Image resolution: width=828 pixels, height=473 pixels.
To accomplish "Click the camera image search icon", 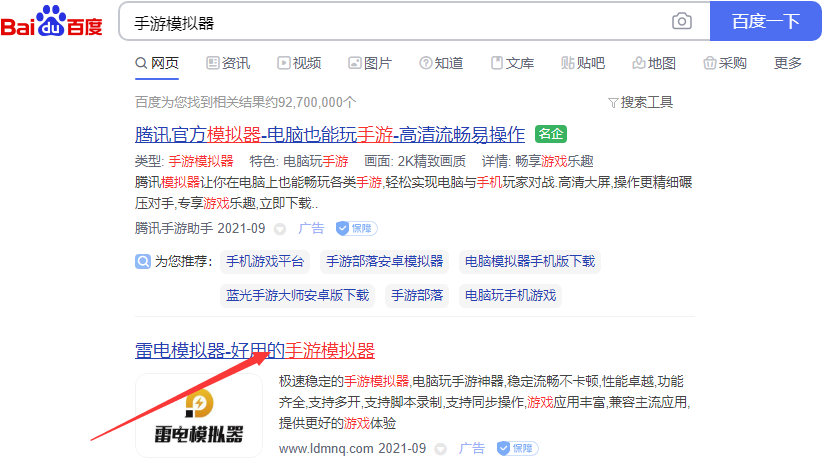I will pyautogui.click(x=681, y=22).
